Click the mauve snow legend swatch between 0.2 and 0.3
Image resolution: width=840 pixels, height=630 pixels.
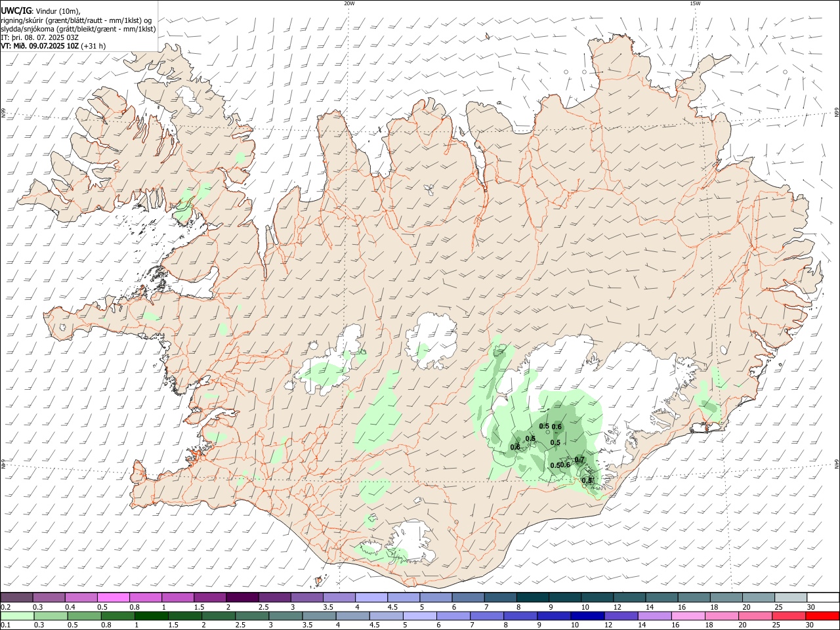17,598
